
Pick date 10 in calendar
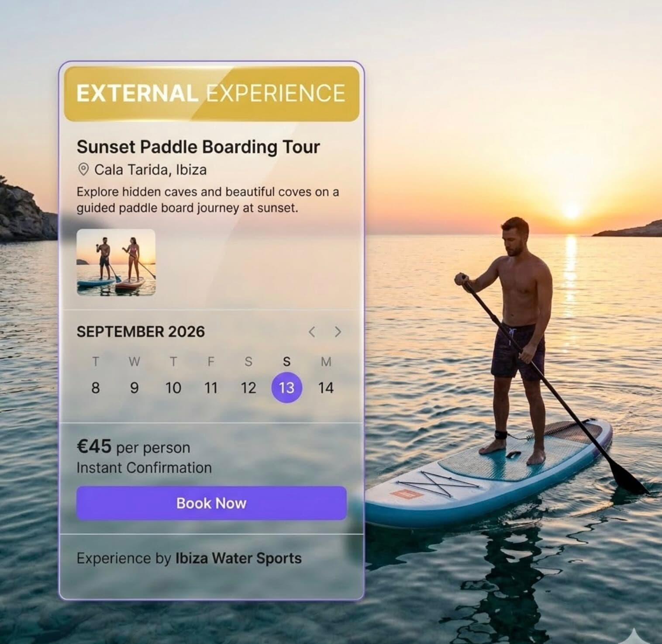pyautogui.click(x=173, y=388)
